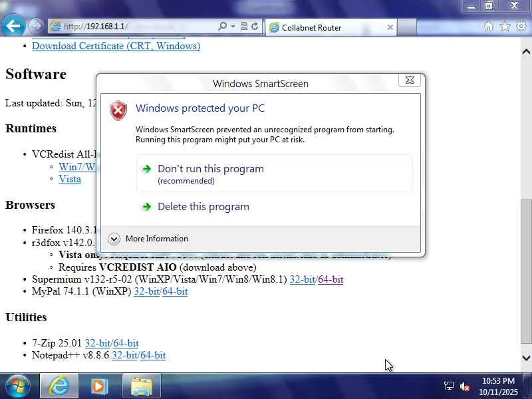Image resolution: width=532 pixels, height=399 pixels.
Task: Click the vertical scrollbar thumb
Action: (x=526, y=271)
